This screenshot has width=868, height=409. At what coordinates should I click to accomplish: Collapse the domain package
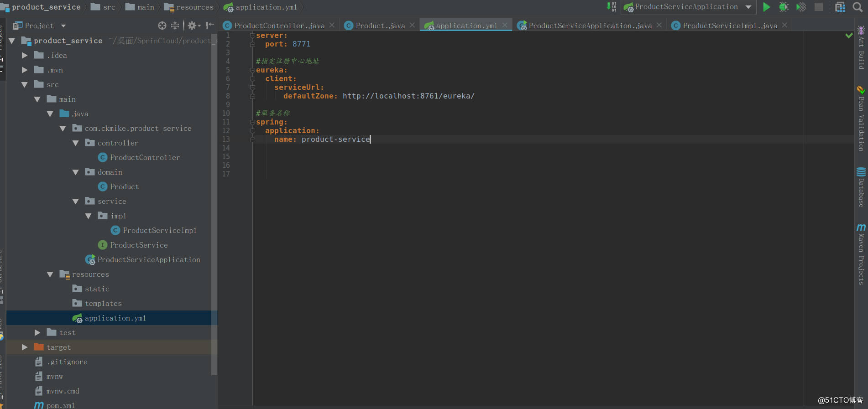coord(76,172)
